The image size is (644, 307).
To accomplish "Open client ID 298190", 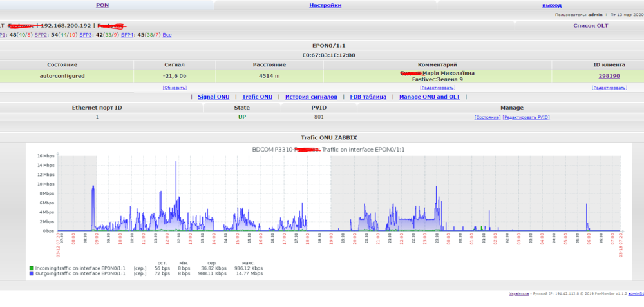I will coord(609,76).
